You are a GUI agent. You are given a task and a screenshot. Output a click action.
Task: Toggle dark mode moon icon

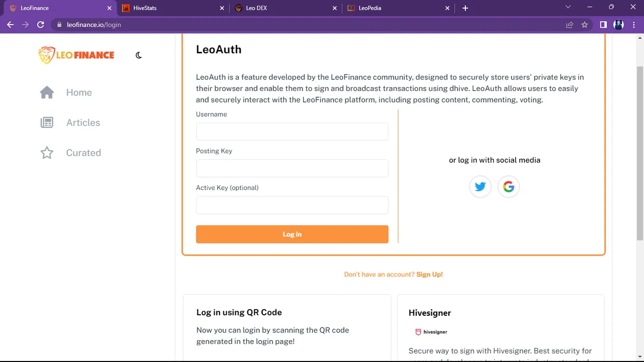139,55
